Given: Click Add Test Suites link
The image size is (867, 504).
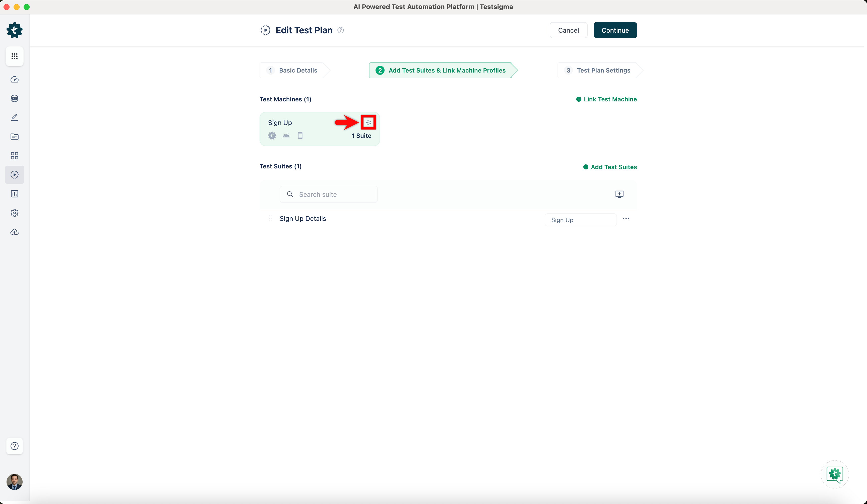Looking at the screenshot, I should (610, 167).
